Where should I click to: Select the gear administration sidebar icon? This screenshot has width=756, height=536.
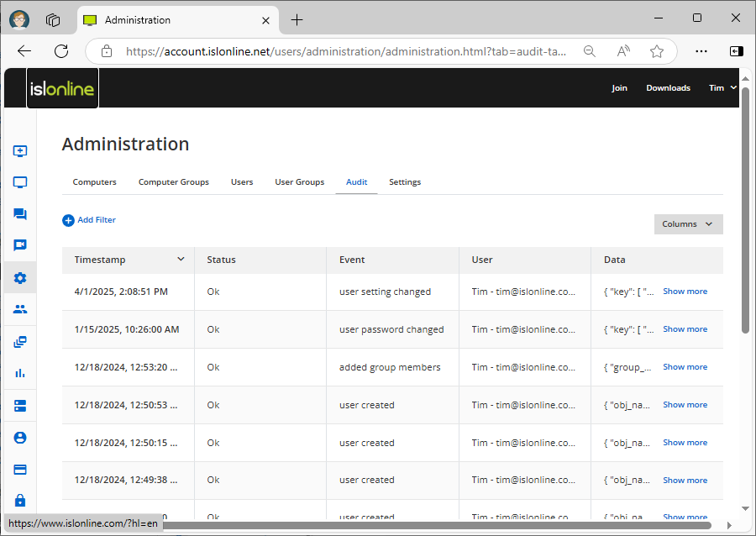(x=20, y=277)
